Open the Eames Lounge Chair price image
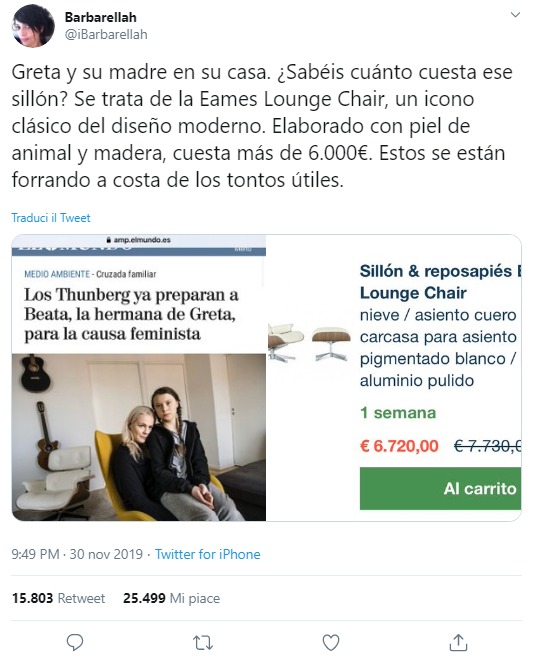Screen dimensions: 535x663 pyautogui.click(x=394, y=378)
